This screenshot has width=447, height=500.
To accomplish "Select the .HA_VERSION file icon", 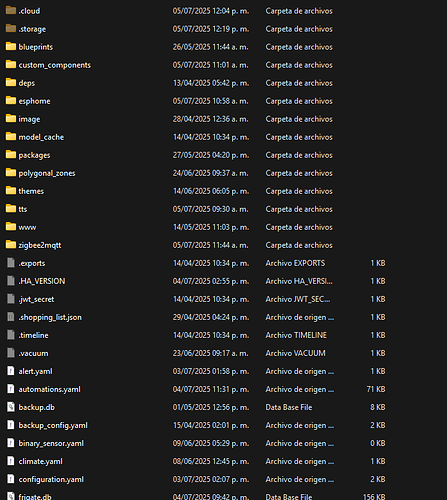I will (11, 281).
